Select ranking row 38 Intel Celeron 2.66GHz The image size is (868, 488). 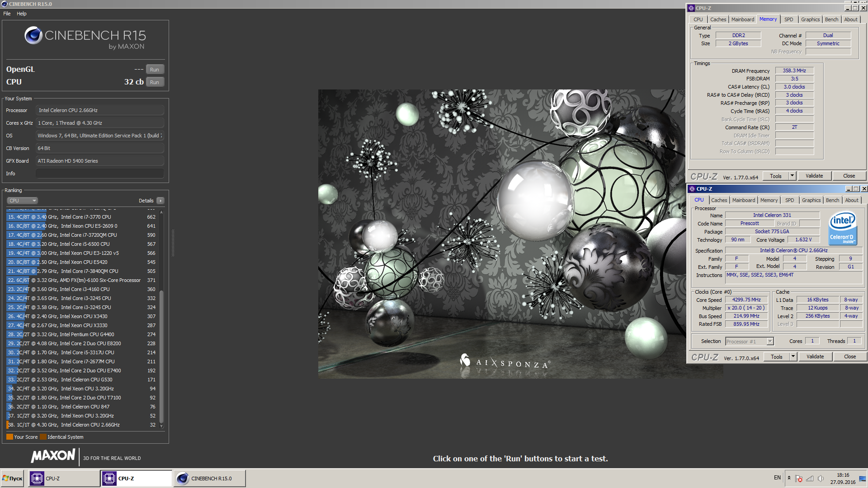[82, 425]
